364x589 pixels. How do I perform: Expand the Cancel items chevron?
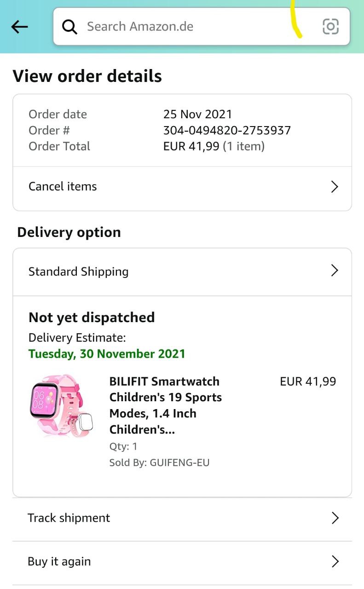335,187
